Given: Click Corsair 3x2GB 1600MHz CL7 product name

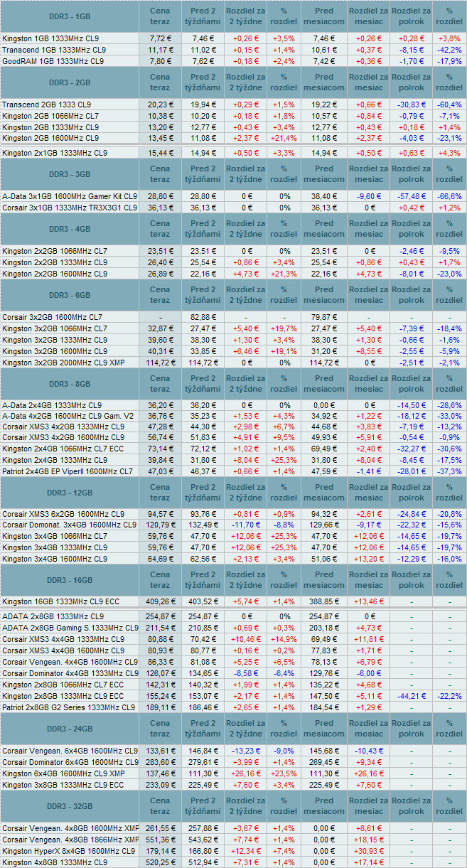Looking at the screenshot, I should 52,316.
